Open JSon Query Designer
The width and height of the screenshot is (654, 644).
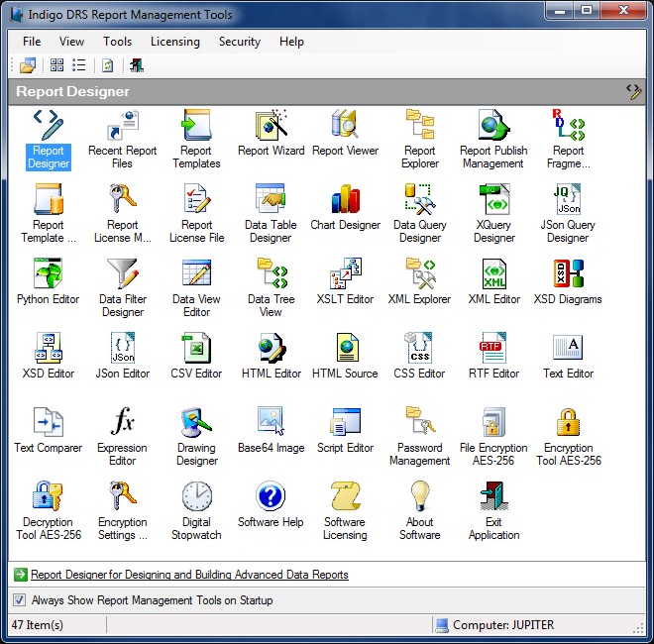(x=568, y=214)
